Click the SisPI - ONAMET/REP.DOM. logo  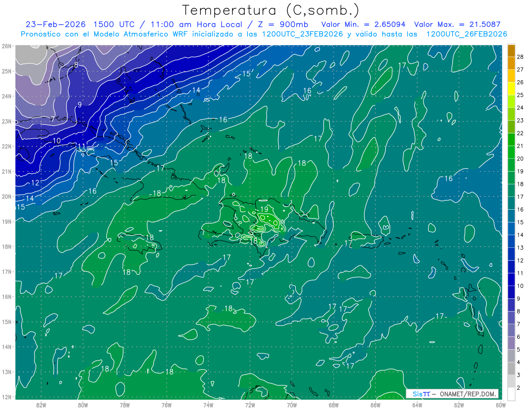point(452,394)
